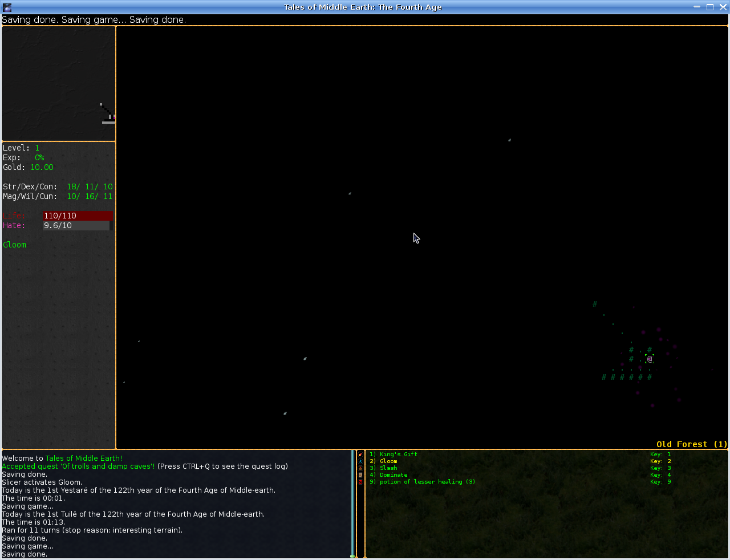Click 'Welcome to Tales of Middle Earth!' log line
The image size is (730, 560).
point(62,458)
